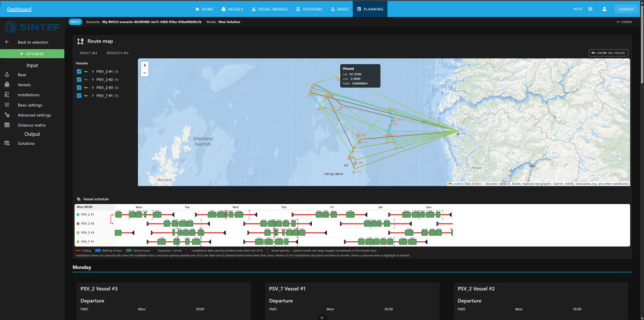Click the Back to selection arrow icon

pyautogui.click(x=7, y=42)
